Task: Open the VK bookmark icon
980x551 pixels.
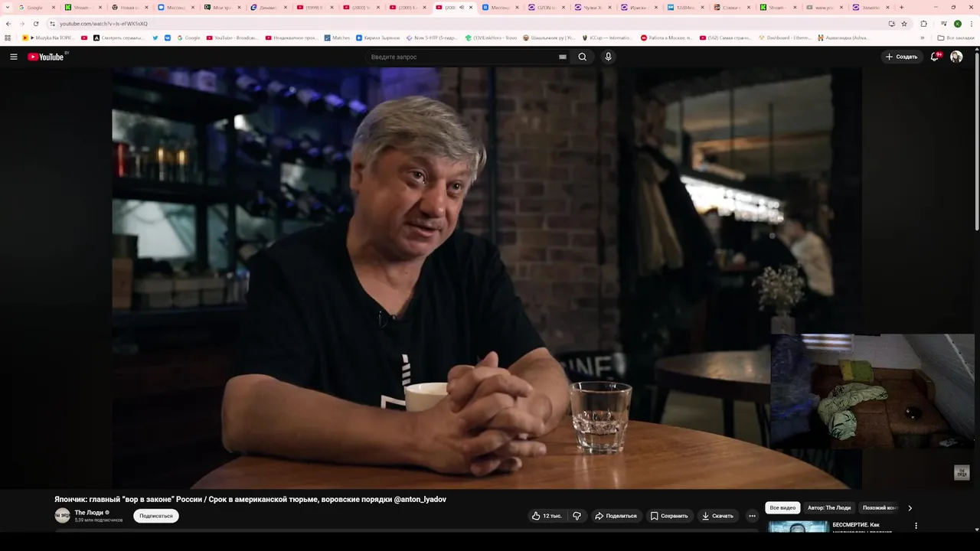Action: pos(168,37)
